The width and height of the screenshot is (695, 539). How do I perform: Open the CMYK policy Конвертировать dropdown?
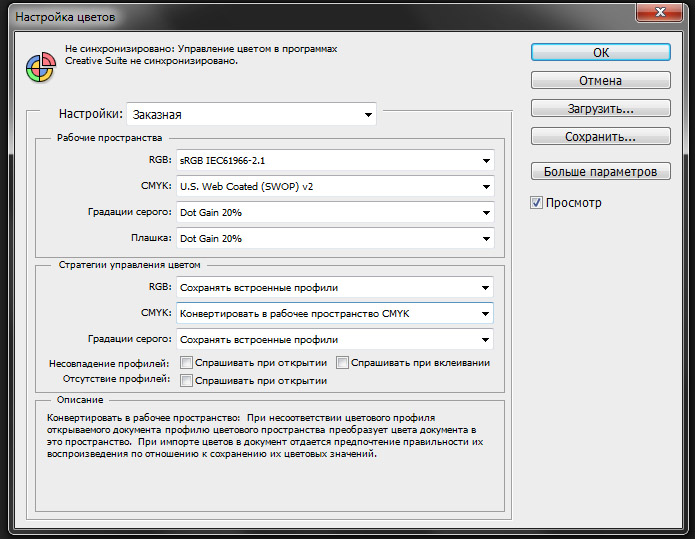(x=335, y=313)
